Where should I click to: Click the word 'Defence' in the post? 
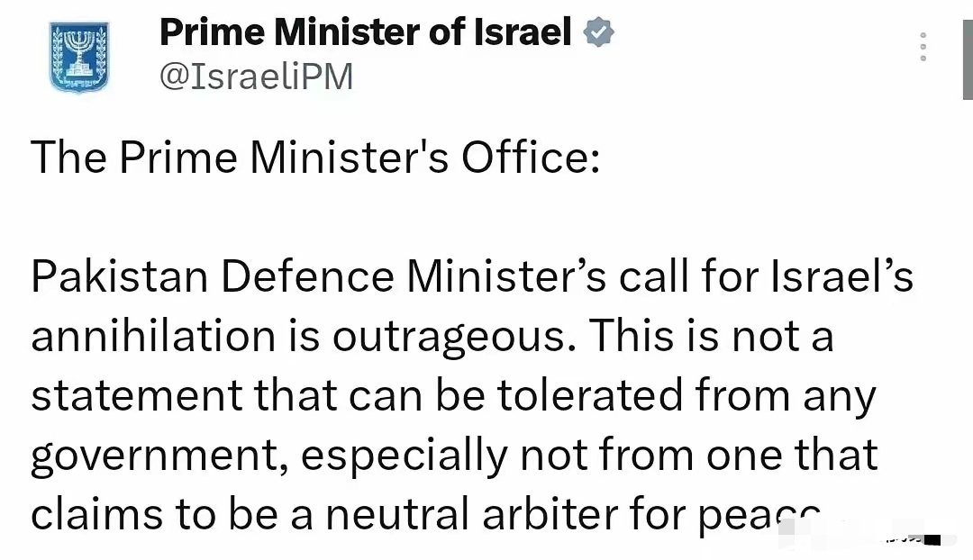pos(307,276)
